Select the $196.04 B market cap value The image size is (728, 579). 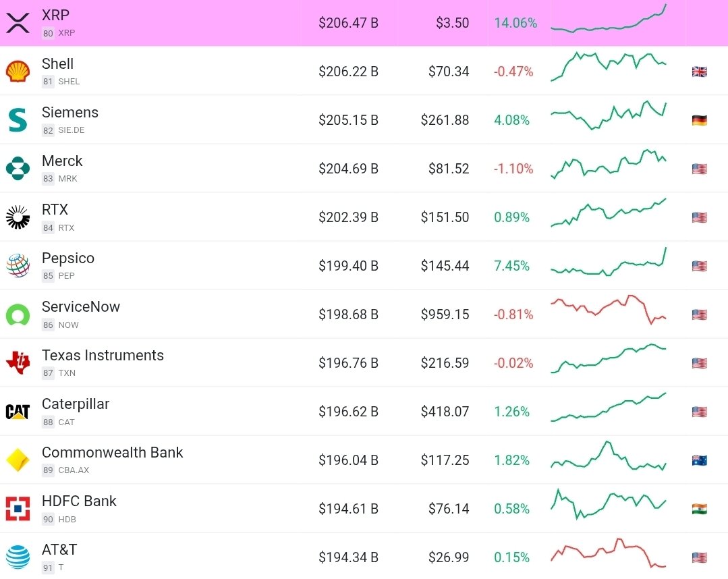pos(348,460)
